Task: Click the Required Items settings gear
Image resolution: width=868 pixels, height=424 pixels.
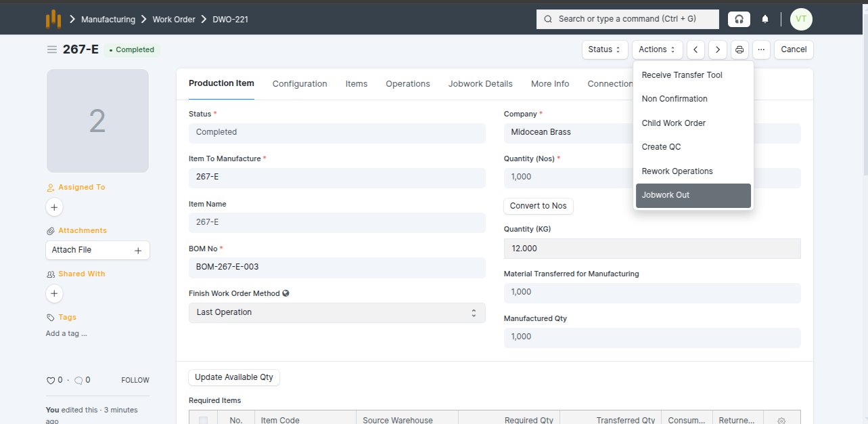Action: click(x=781, y=421)
